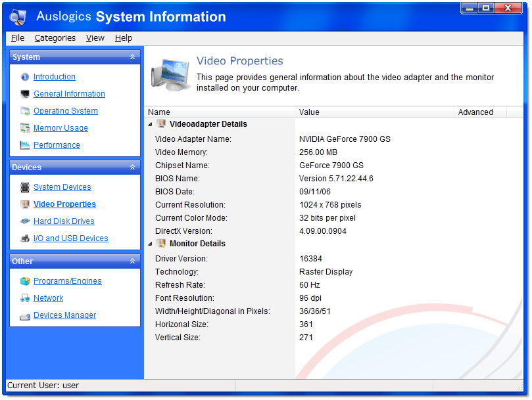The image size is (532, 400).
Task: Click the System Devices chip icon
Action: point(25,187)
